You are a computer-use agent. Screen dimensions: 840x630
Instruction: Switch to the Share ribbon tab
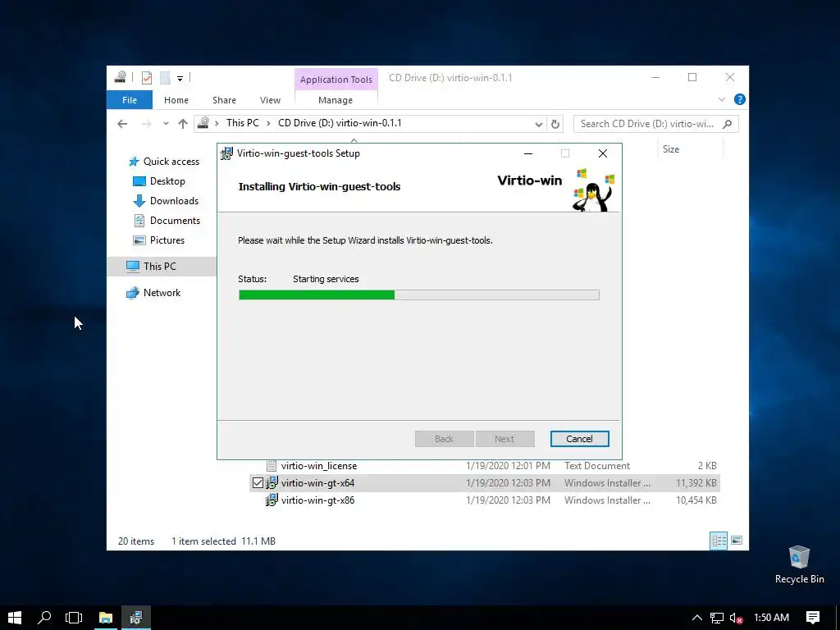point(224,100)
